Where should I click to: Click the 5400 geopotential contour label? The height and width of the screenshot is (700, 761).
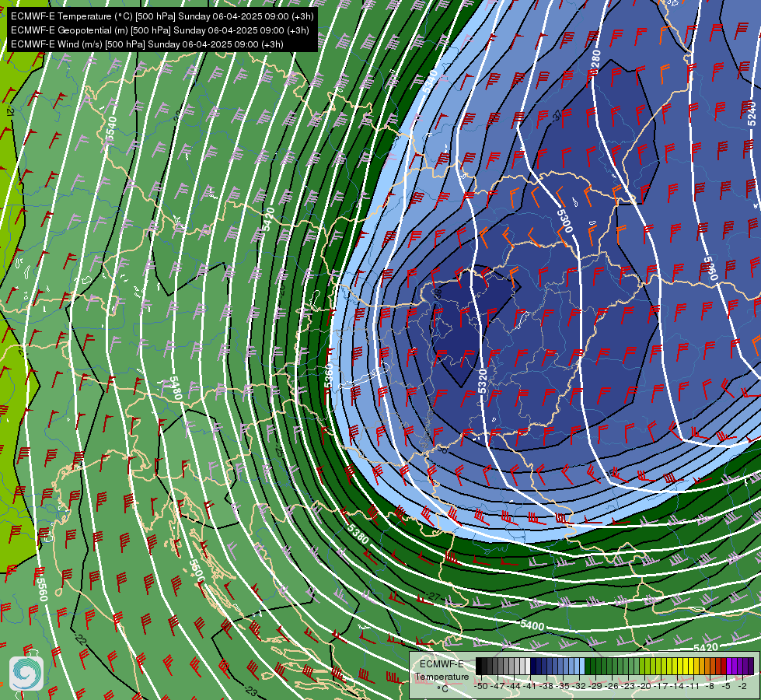(x=532, y=625)
